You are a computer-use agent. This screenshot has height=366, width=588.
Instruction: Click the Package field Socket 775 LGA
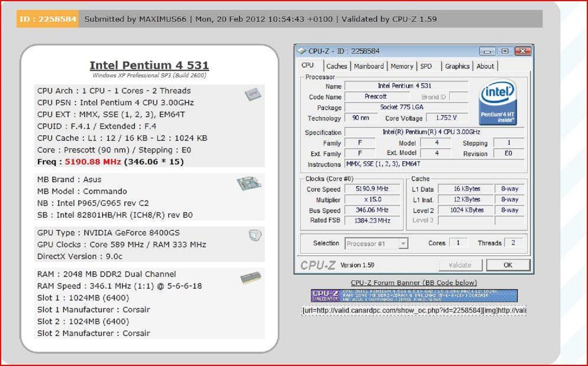pos(406,107)
